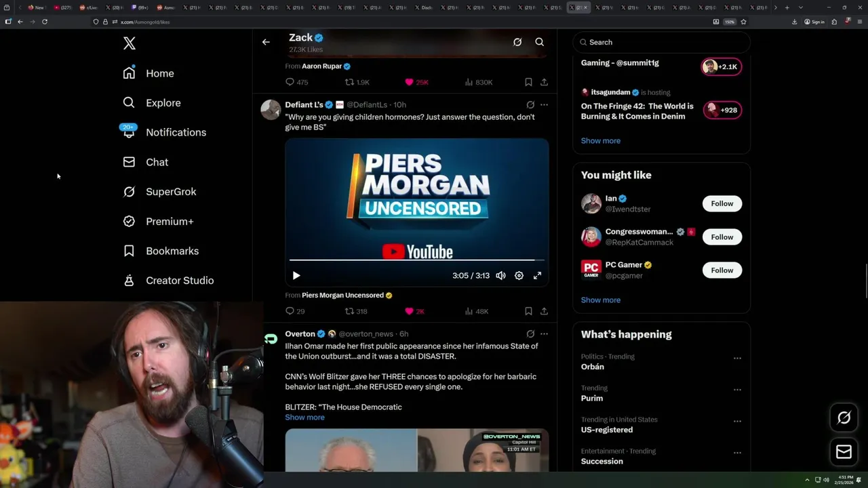View analytics showing 48K views

pos(477,311)
